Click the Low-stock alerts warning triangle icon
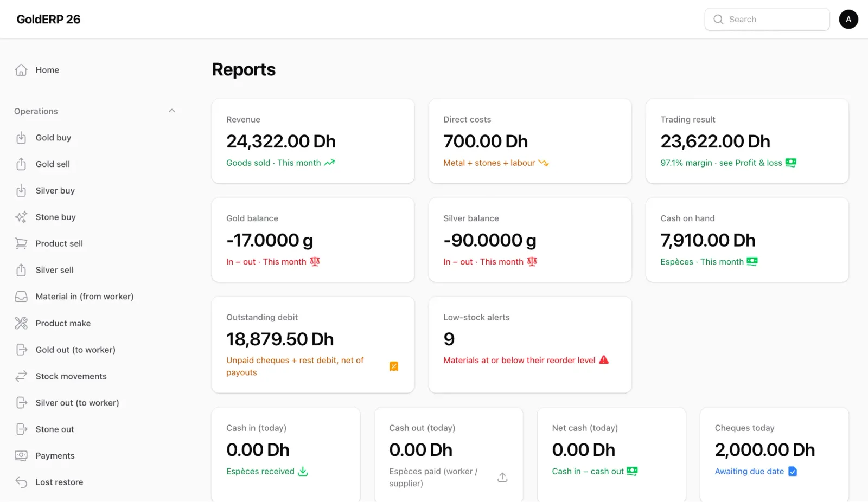This screenshot has height=502, width=868. (604, 360)
